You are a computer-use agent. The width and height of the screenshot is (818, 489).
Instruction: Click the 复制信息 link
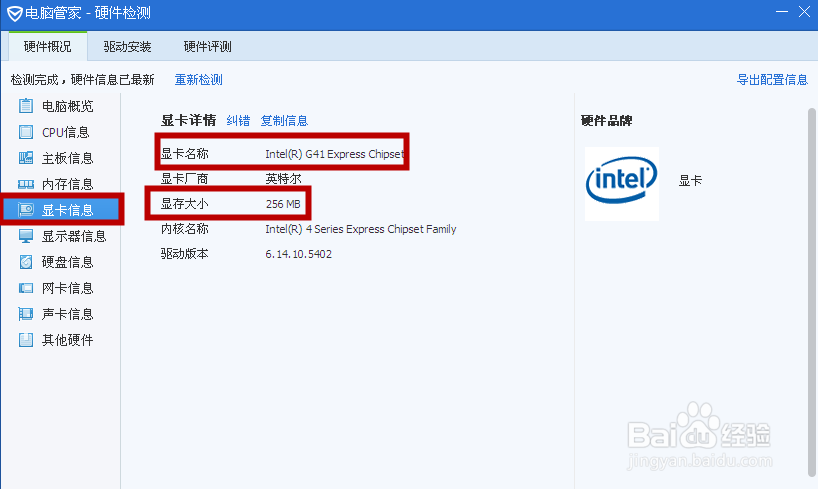click(x=284, y=121)
